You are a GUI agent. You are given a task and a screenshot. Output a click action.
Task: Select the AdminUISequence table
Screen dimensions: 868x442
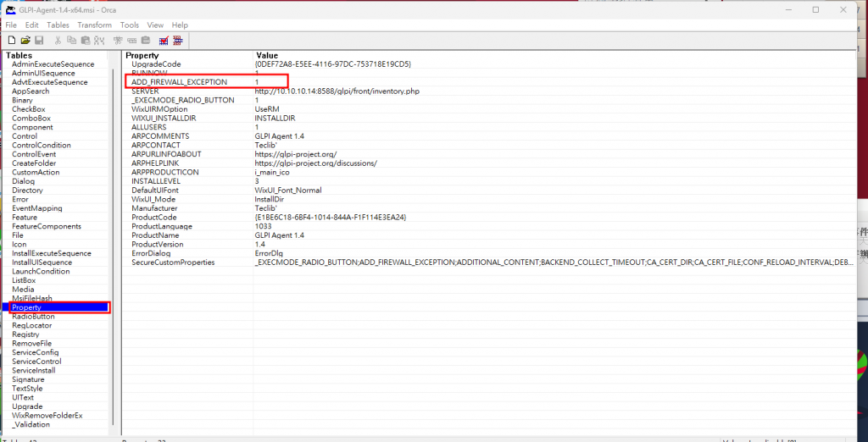coord(44,73)
